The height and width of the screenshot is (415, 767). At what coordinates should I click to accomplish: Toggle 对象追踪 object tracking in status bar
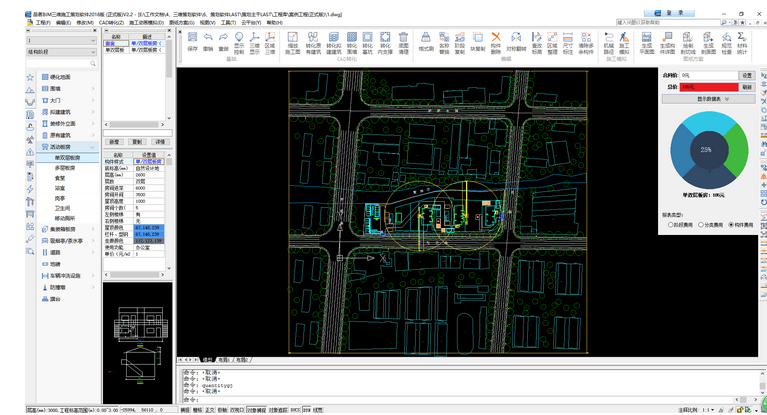[278, 410]
